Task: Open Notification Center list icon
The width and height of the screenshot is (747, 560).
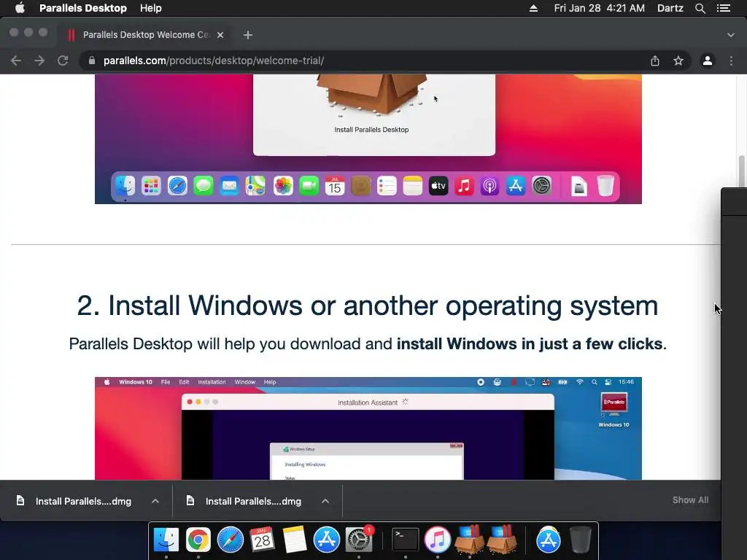Action: [x=723, y=8]
